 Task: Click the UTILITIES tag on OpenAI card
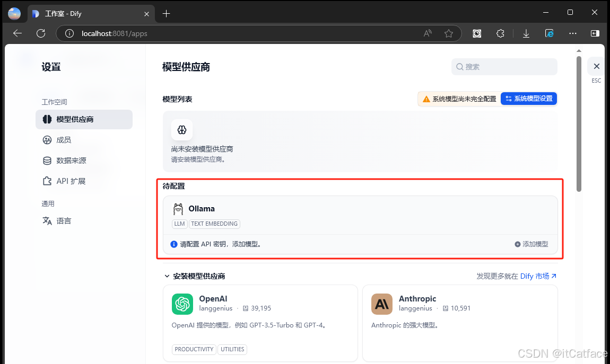click(x=232, y=349)
